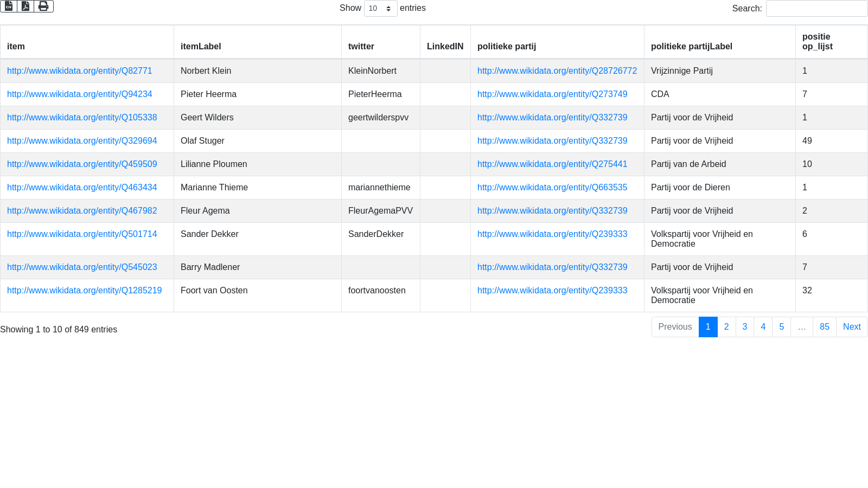Image resolution: width=868 pixels, height=488 pixels.
Task: Select list position value 49
Action: (807, 141)
